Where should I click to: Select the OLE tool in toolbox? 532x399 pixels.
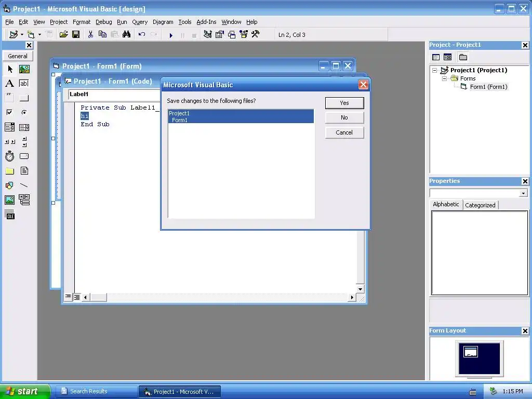pos(10,214)
